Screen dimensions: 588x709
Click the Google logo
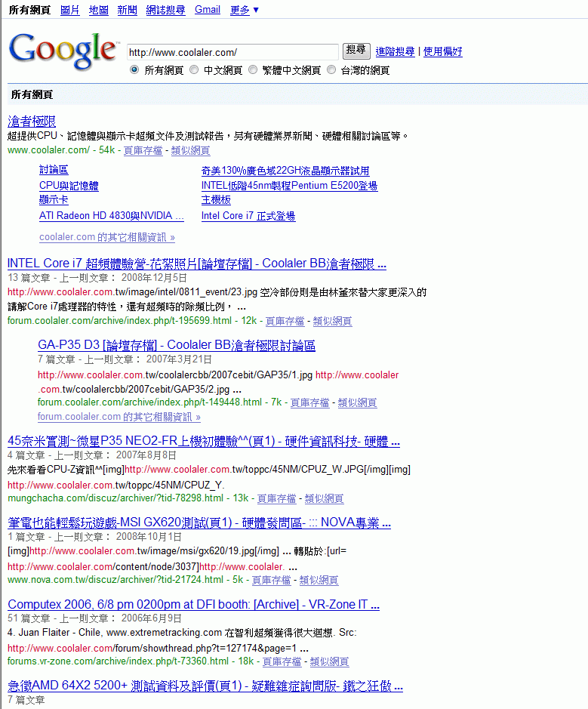pos(63,51)
